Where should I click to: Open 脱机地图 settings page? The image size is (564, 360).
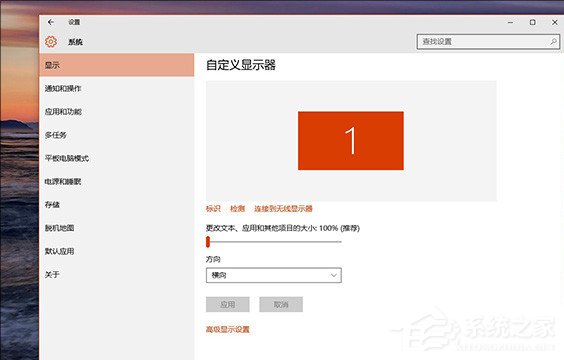117,228
